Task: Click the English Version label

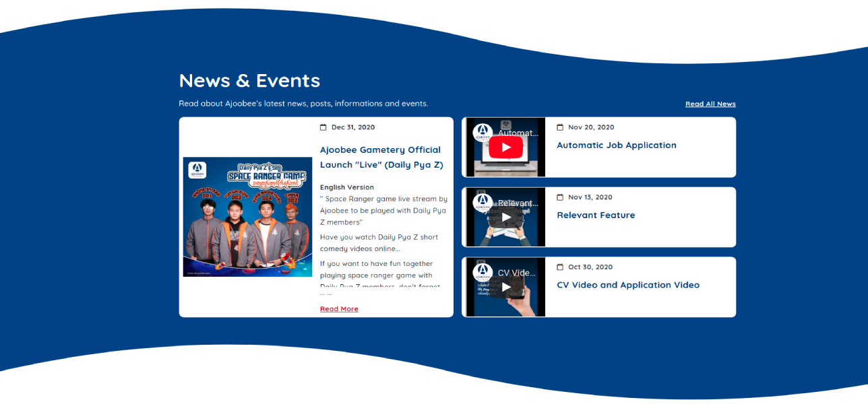Action: point(347,187)
